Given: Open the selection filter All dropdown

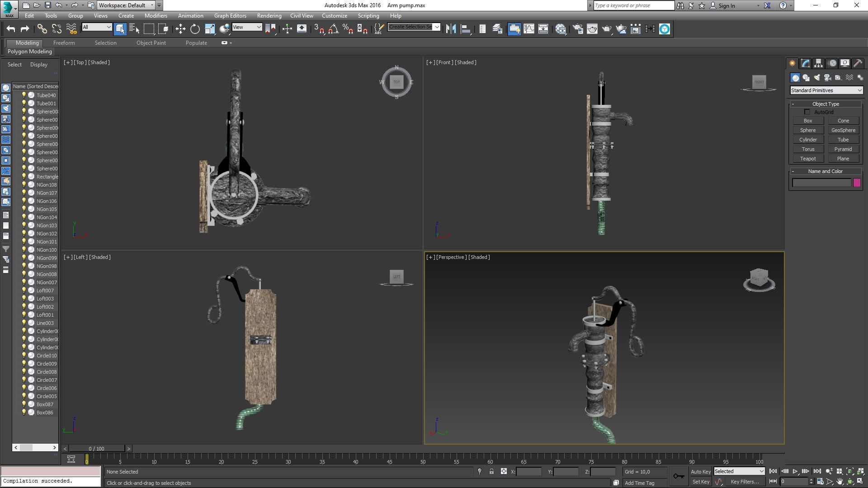Looking at the screenshot, I should (97, 27).
